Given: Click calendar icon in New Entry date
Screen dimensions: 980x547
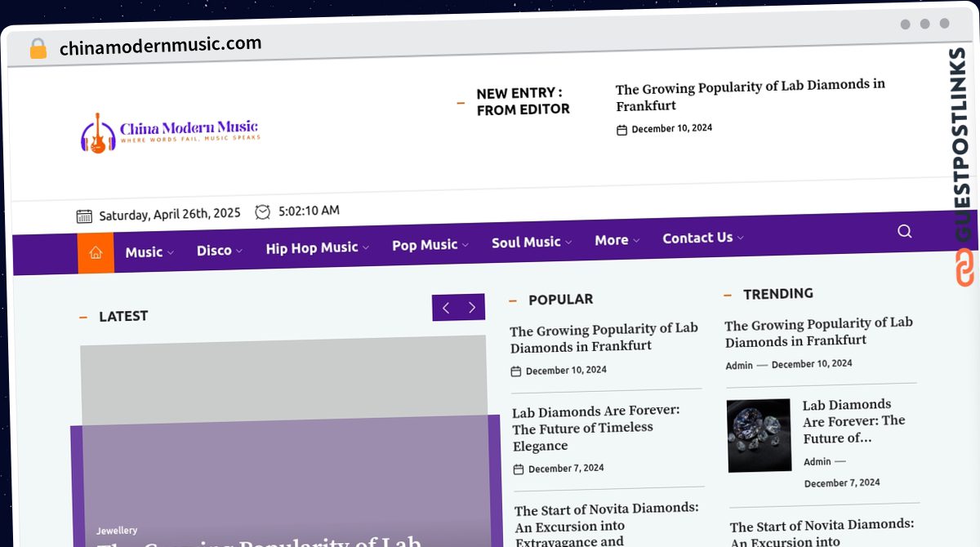Looking at the screenshot, I should click(621, 130).
